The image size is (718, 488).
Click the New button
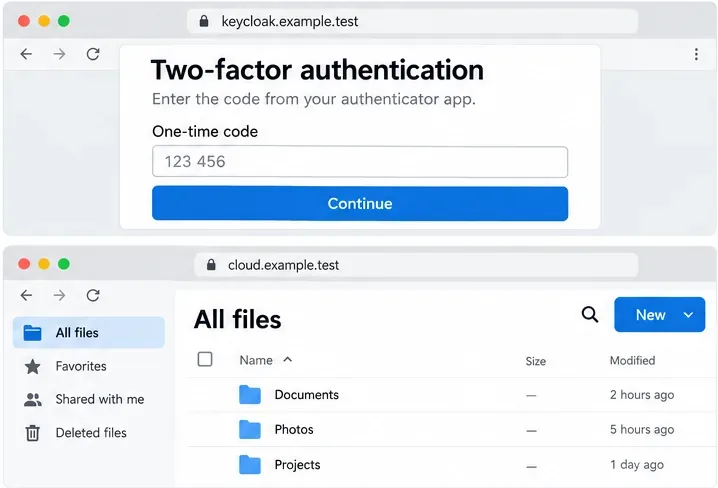tap(659, 314)
